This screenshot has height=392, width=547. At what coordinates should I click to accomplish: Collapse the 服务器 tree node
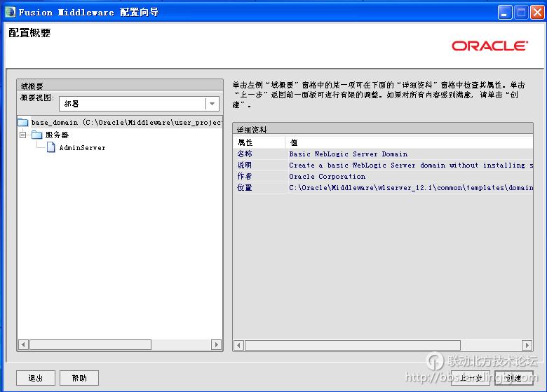click(x=22, y=135)
